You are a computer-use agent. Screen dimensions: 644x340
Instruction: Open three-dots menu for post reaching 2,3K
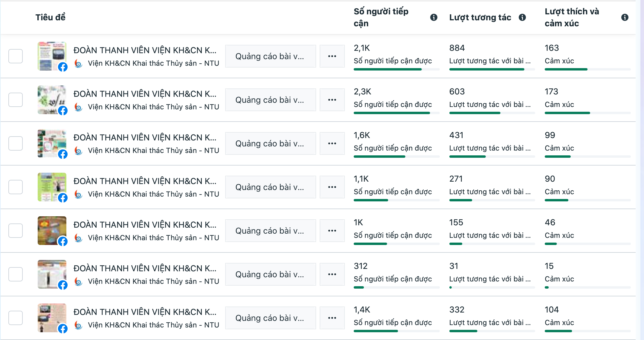(x=332, y=100)
